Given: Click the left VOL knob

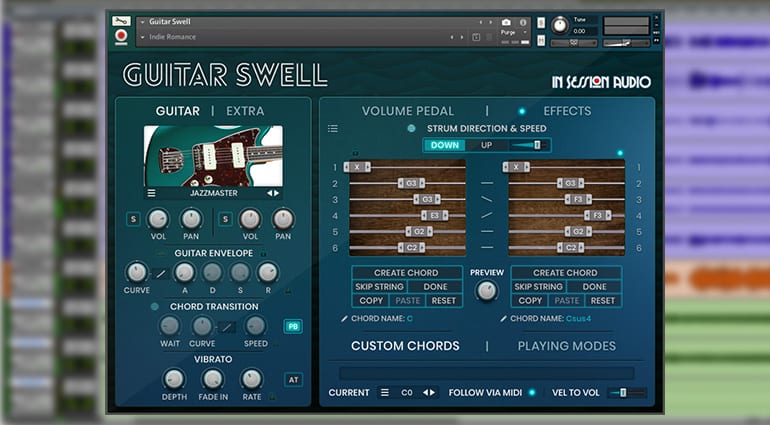Looking at the screenshot, I should pos(158,219).
